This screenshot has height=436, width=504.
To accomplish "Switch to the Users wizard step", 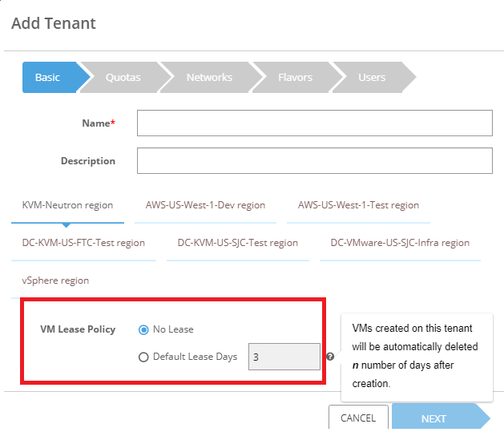I will [x=372, y=78].
